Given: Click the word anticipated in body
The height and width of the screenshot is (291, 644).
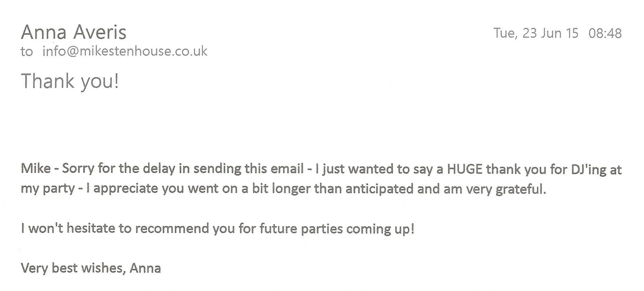Looking at the screenshot, I should pyautogui.click(x=380, y=189).
